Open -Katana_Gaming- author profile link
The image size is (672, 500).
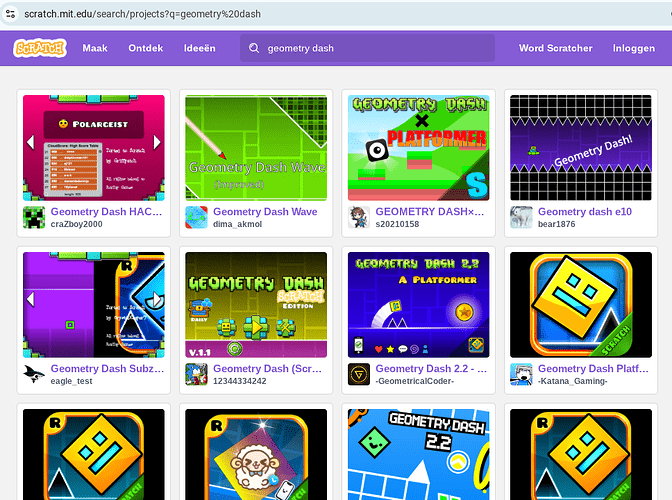coord(573,381)
